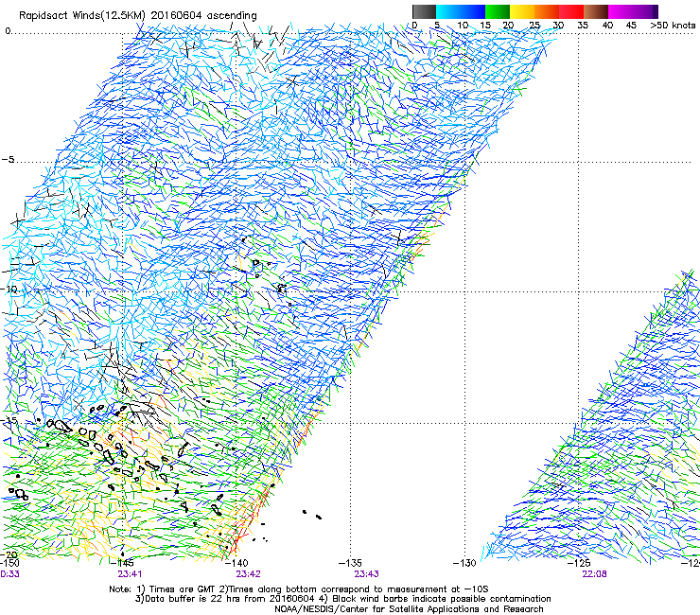Click the legend label '40'
The width and height of the screenshot is (700, 615).
607,26
